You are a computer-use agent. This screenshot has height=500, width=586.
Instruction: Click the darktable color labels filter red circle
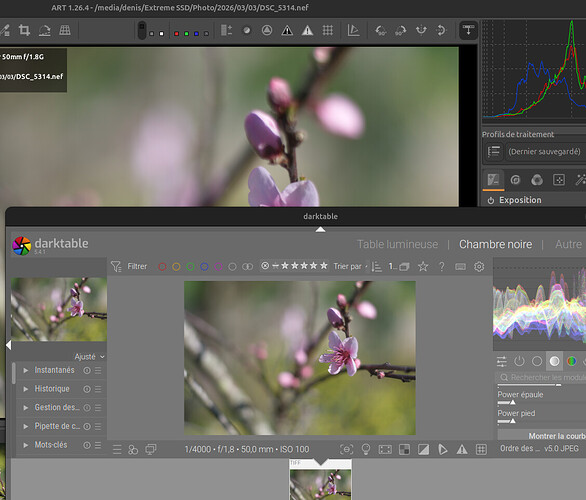162,266
